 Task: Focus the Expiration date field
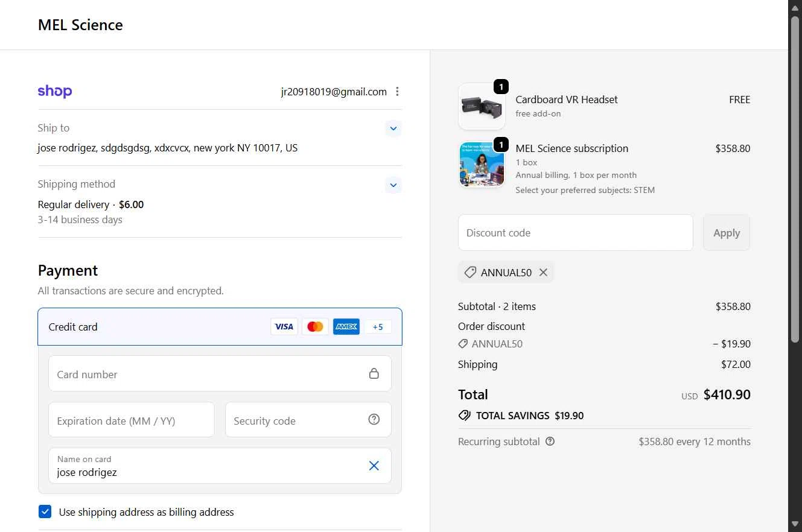[x=132, y=420]
